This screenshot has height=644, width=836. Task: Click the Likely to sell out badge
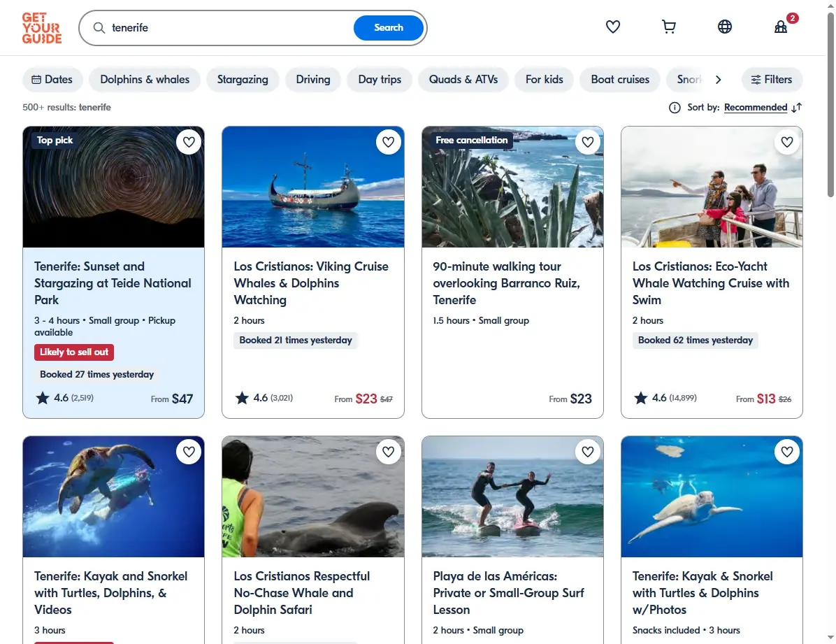click(74, 352)
